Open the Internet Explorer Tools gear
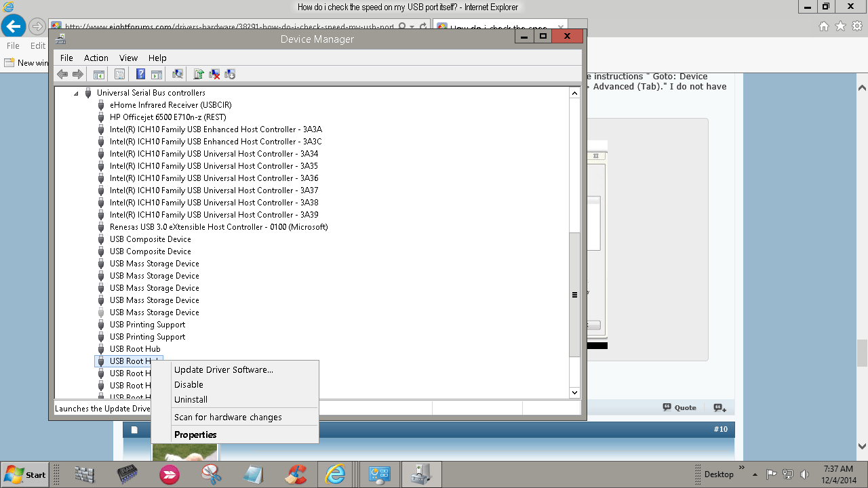 856,26
